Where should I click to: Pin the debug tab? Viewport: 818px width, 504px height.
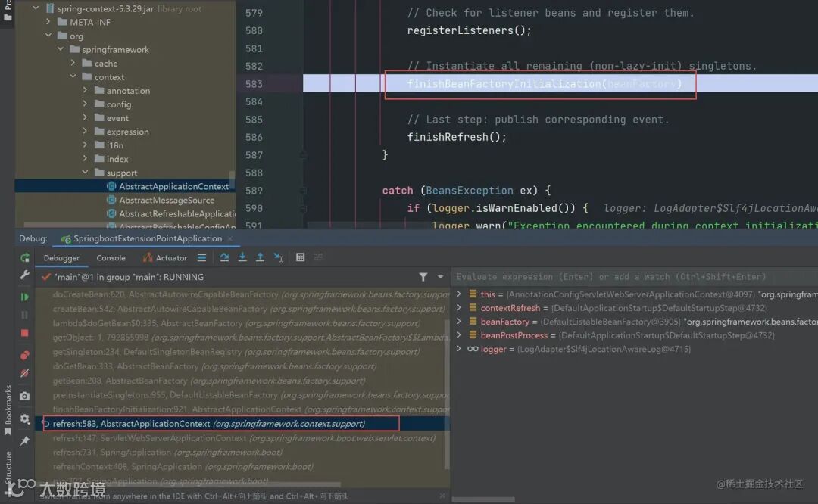pyautogui.click(x=24, y=441)
